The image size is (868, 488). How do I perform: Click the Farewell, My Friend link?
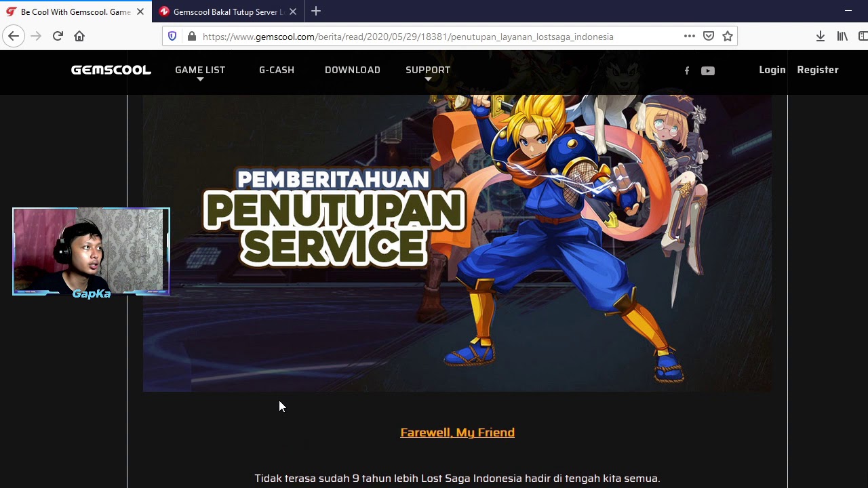click(458, 432)
